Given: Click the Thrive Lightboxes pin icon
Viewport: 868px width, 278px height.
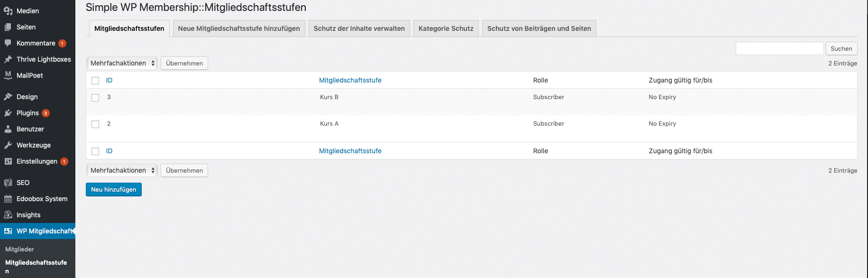Looking at the screenshot, I should tap(8, 59).
